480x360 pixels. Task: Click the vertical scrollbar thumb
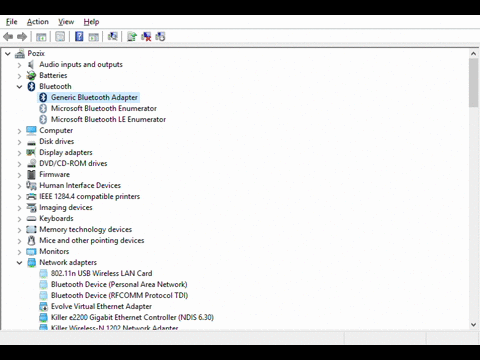(473, 83)
